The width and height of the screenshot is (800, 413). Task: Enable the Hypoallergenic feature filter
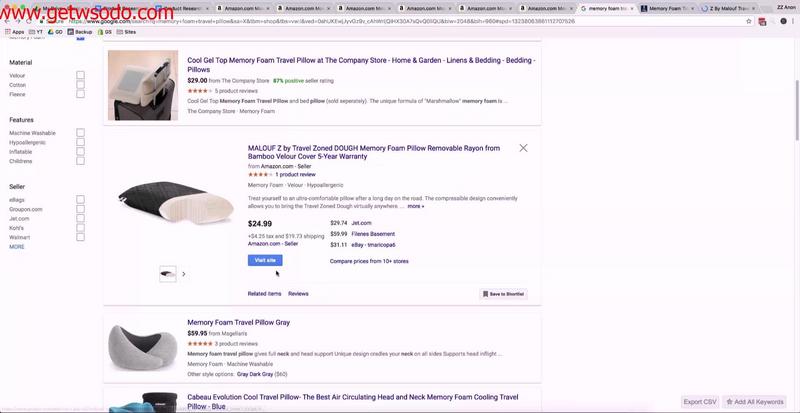click(80, 142)
